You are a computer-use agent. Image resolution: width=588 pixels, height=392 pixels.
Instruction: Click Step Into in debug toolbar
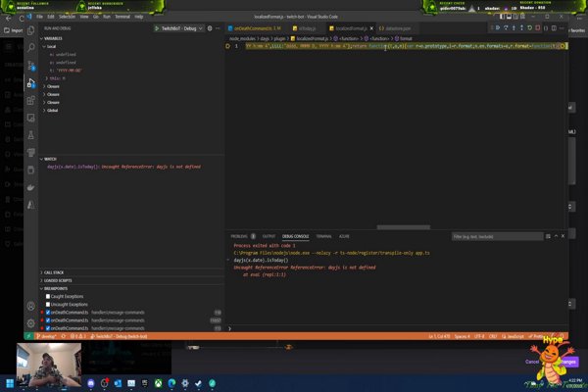pos(514,28)
